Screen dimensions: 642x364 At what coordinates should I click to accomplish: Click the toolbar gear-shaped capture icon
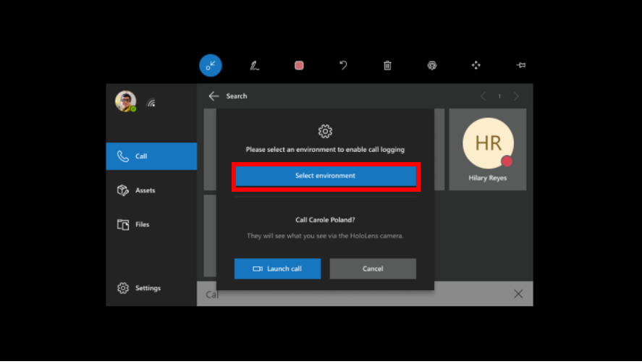(x=432, y=66)
